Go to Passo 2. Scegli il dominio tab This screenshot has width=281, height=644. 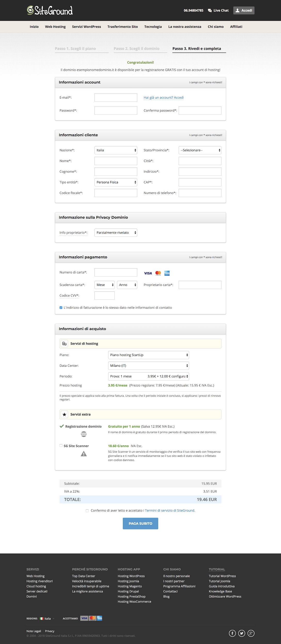(x=140, y=49)
